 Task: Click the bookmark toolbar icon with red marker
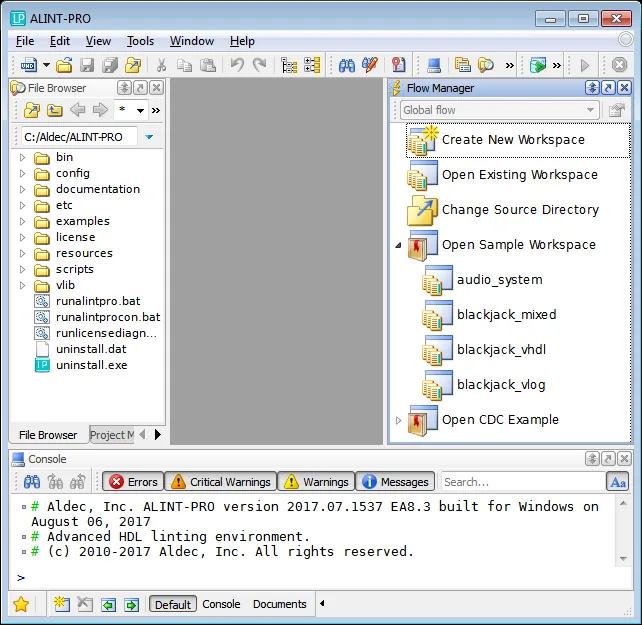click(x=398, y=65)
